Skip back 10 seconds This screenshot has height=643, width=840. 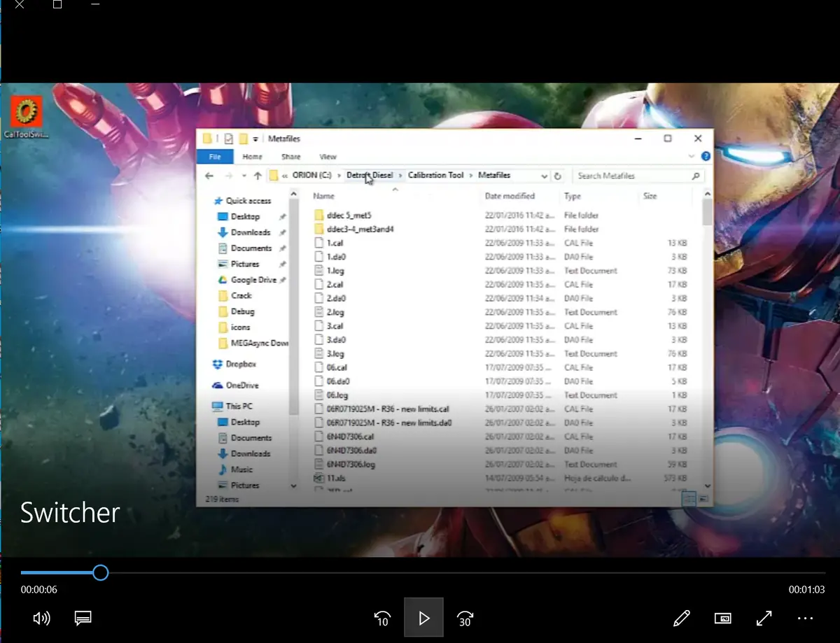382,619
